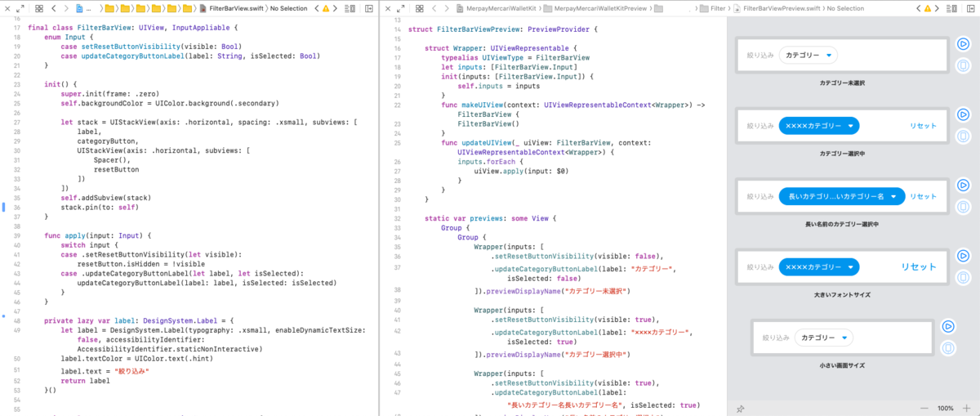Click 絞り込み label in カテゴリー未選択 preview

[759, 56]
